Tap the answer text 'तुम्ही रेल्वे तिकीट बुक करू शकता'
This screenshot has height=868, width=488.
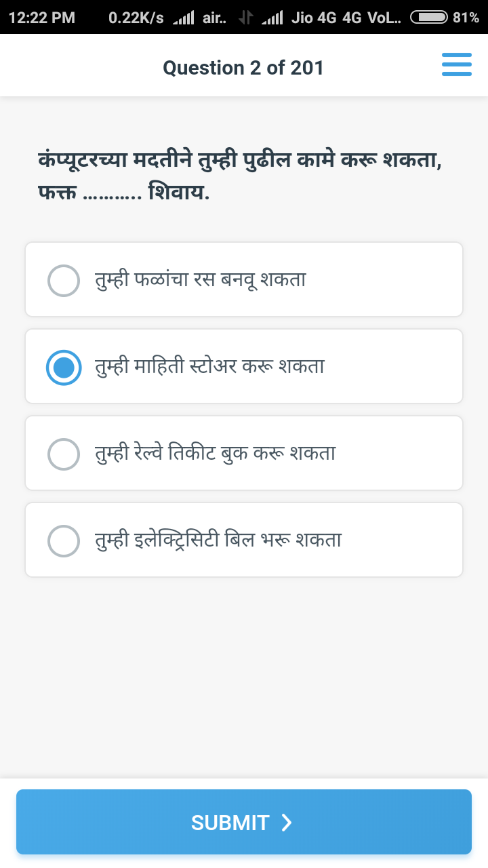pyautogui.click(x=216, y=453)
